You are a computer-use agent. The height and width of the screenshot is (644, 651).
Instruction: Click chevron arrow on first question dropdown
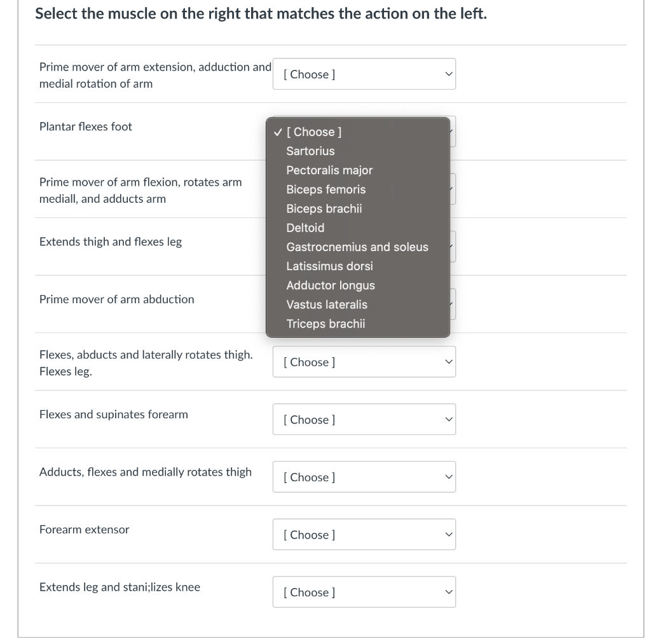point(448,74)
